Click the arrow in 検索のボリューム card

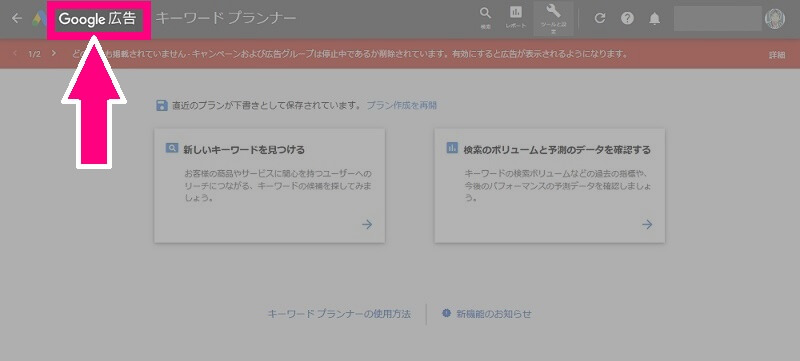click(647, 224)
